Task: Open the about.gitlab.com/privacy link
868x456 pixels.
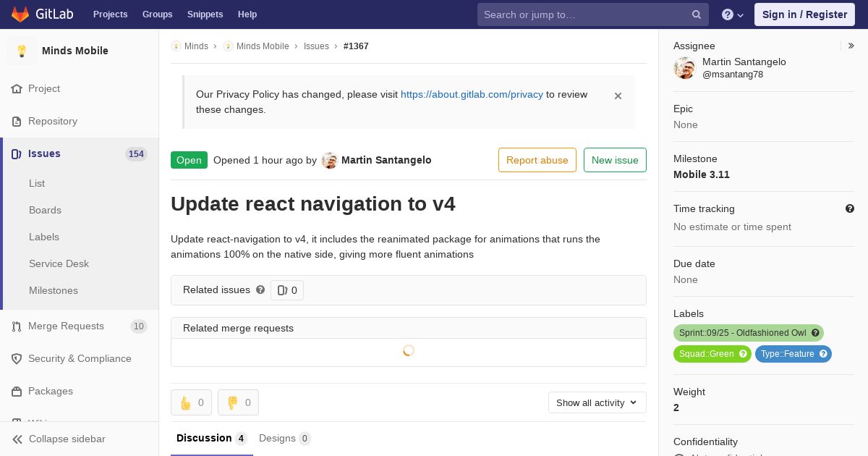Action: point(472,94)
